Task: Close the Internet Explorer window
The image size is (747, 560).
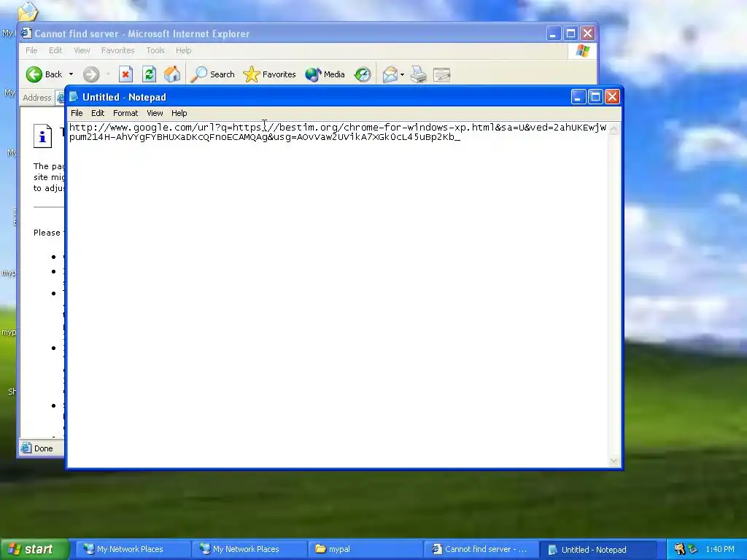Action: 588,34
